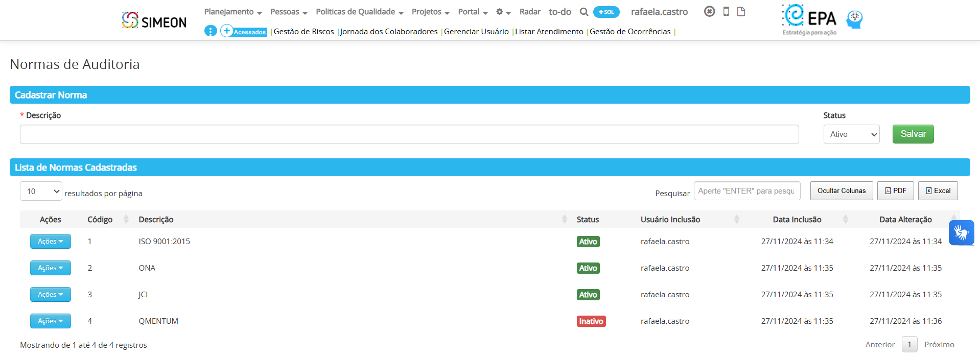Open the Politicas de Qualidade menu

point(359,12)
